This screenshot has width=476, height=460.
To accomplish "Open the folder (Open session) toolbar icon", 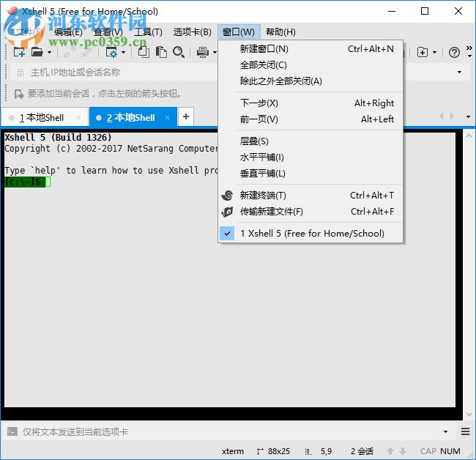I will pos(37,52).
